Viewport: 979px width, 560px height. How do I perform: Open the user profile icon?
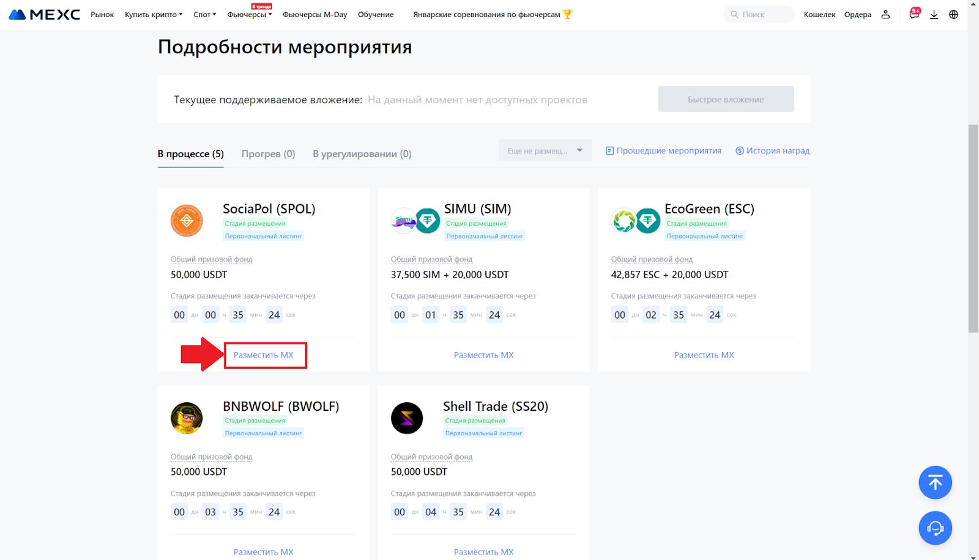tap(885, 15)
